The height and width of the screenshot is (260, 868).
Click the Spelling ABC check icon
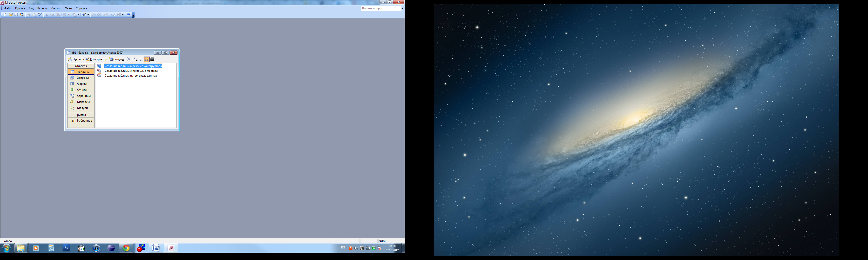click(40, 15)
